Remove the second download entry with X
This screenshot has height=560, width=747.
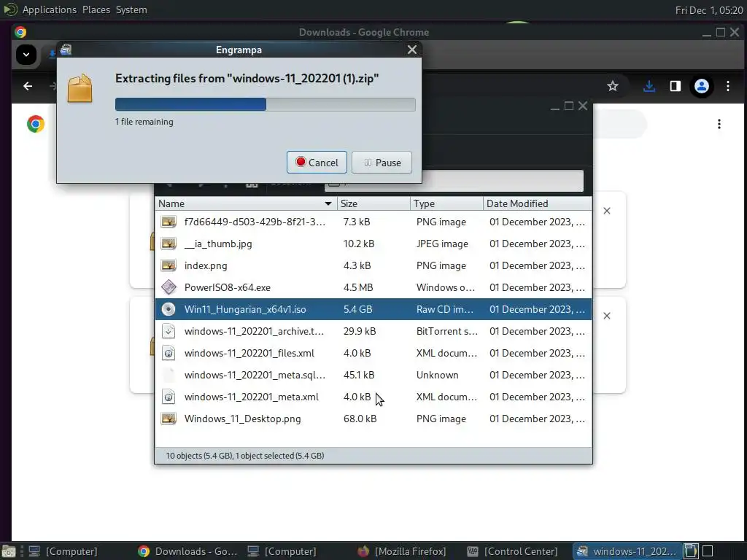click(x=606, y=316)
